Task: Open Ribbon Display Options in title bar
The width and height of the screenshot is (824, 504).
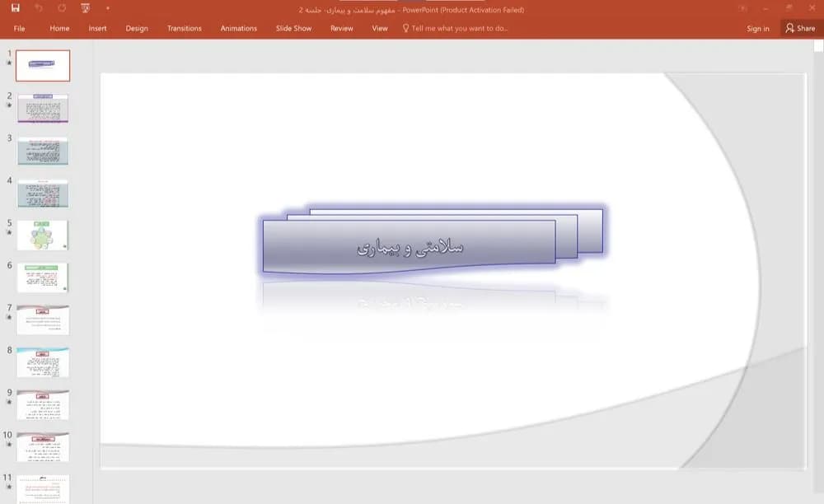Action: point(742,8)
